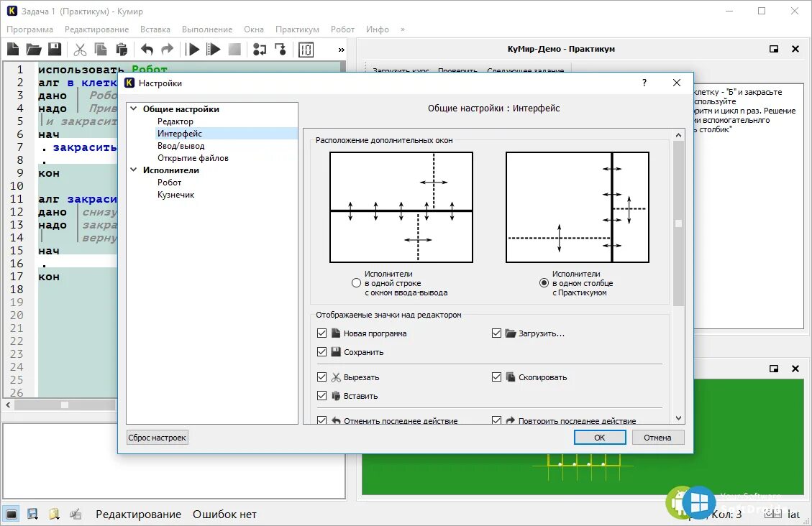
Task: Open the Выполнение menu
Action: pyautogui.click(x=207, y=29)
